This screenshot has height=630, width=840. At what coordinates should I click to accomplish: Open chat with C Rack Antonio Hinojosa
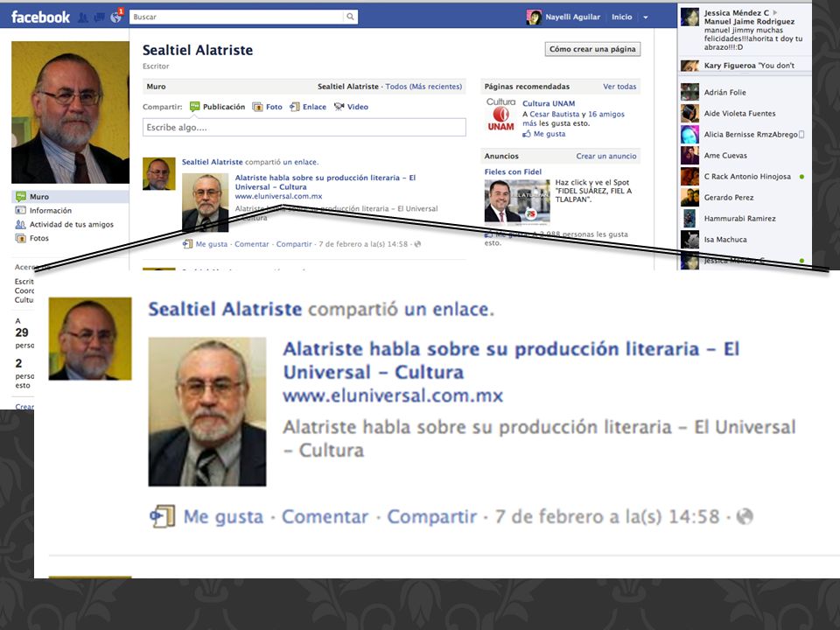point(745,176)
